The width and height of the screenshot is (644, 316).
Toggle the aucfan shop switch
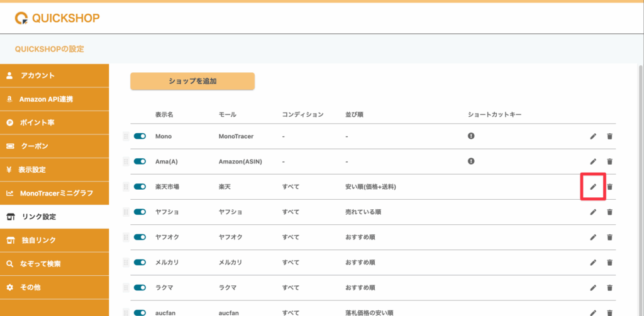(140, 313)
